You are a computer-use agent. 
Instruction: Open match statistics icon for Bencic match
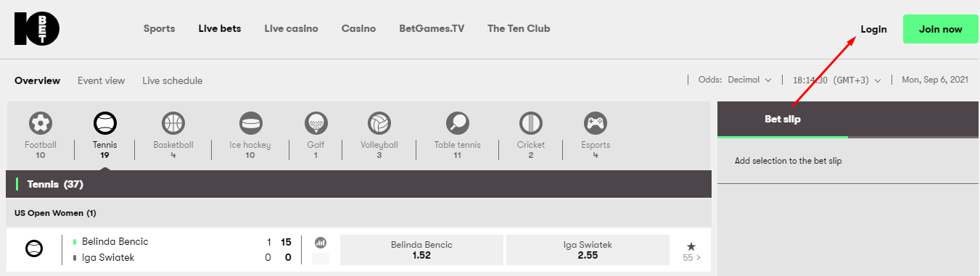click(321, 242)
